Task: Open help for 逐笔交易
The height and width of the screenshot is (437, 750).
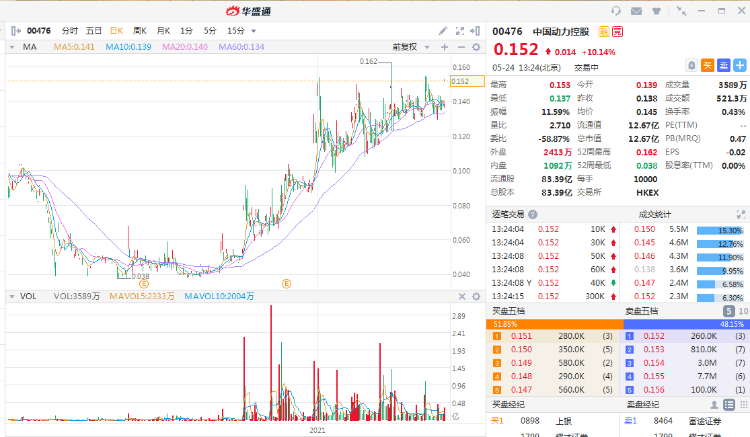Action: click(532, 215)
